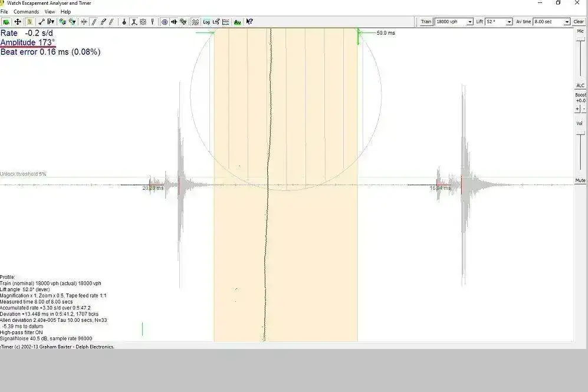Image resolution: width=588 pixels, height=392 pixels.
Task: Click the balance wheel icon
Action: pos(143,22)
